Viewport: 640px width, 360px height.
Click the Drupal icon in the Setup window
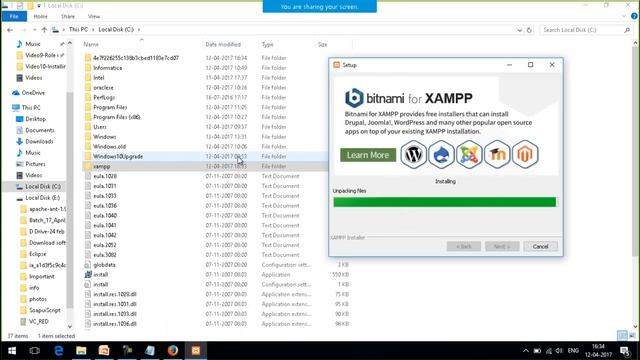441,155
